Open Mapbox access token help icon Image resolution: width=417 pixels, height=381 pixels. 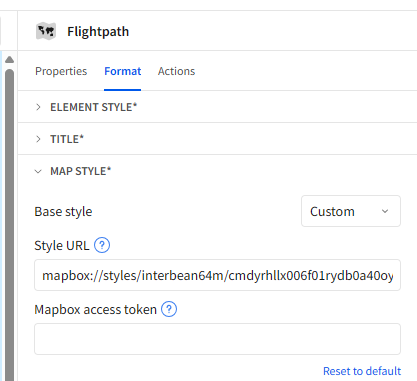coord(169,309)
